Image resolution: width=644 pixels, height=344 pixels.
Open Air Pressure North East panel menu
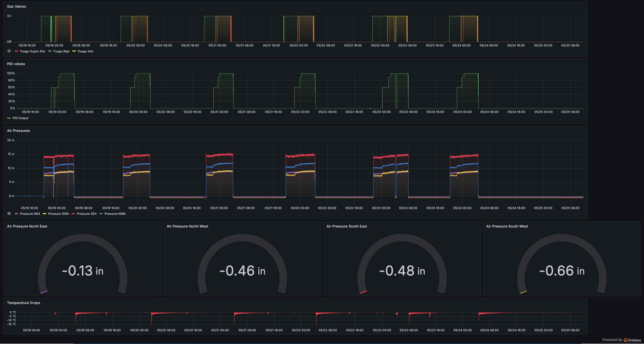pos(27,226)
